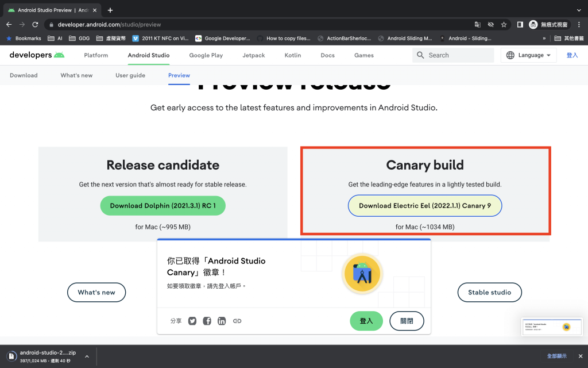Switch to the What's new tab
The width and height of the screenshot is (588, 368).
(x=76, y=75)
